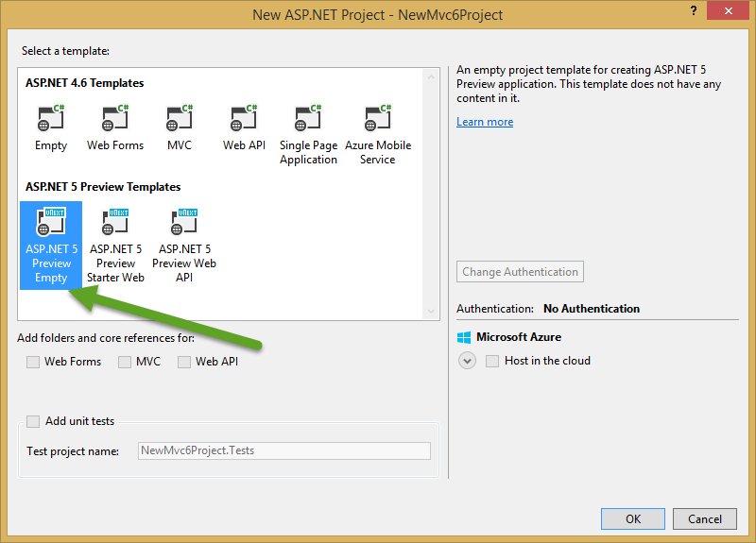Image resolution: width=756 pixels, height=543 pixels.
Task: Enable Host in the cloud checkbox
Action: [x=492, y=361]
